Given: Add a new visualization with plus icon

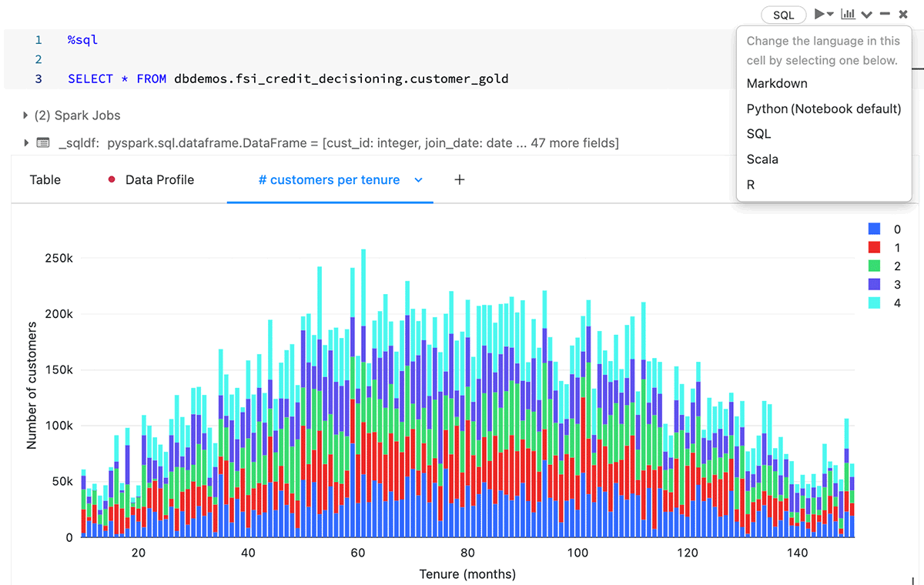Looking at the screenshot, I should (x=460, y=179).
